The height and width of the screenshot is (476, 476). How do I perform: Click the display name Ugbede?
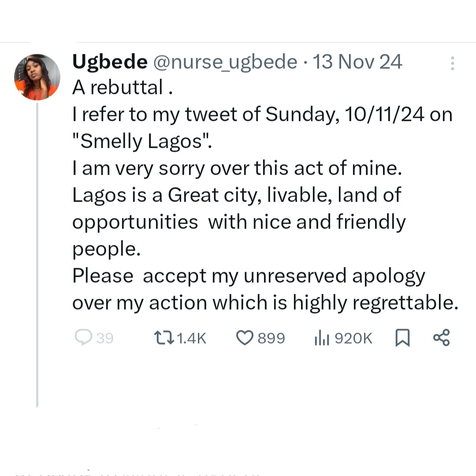click(x=110, y=62)
